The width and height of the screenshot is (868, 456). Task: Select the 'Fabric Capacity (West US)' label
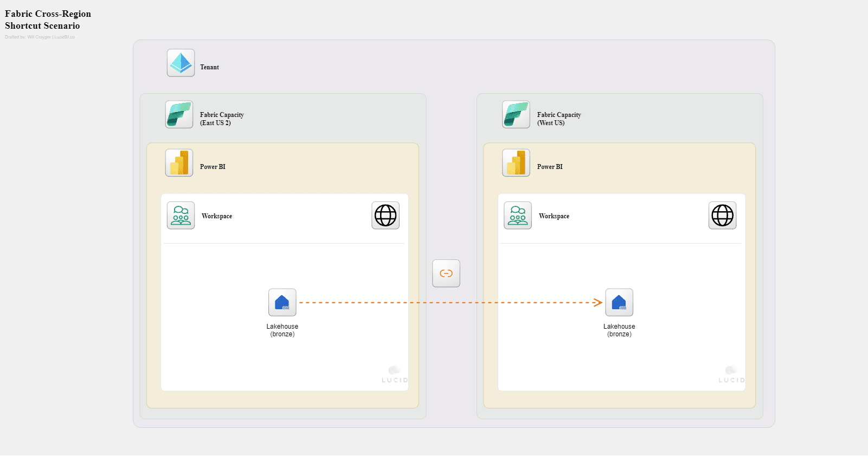click(559, 119)
